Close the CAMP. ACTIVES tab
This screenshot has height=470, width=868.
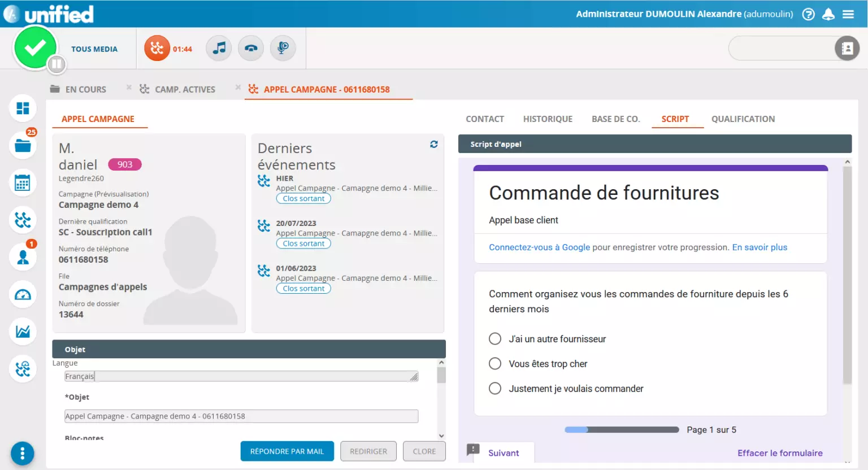(x=238, y=88)
